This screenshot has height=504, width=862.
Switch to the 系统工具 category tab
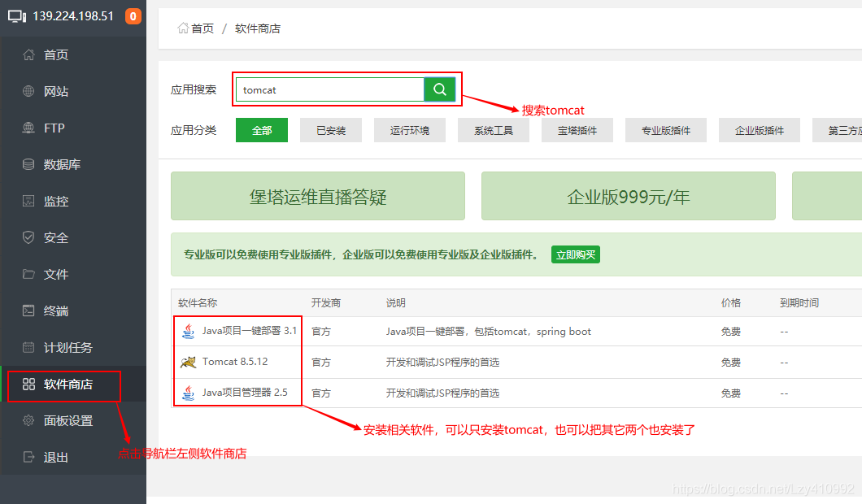pos(494,130)
